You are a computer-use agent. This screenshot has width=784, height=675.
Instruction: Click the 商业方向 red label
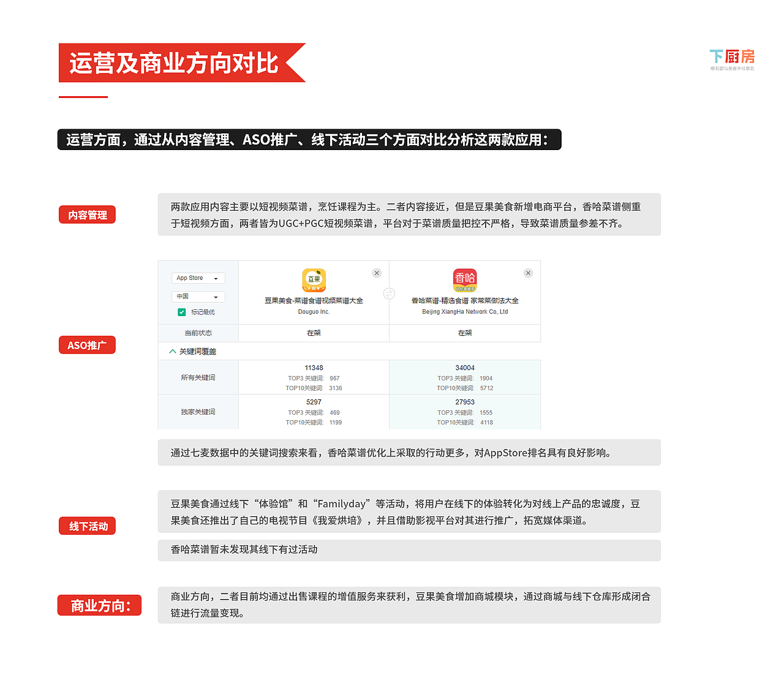click(x=99, y=605)
